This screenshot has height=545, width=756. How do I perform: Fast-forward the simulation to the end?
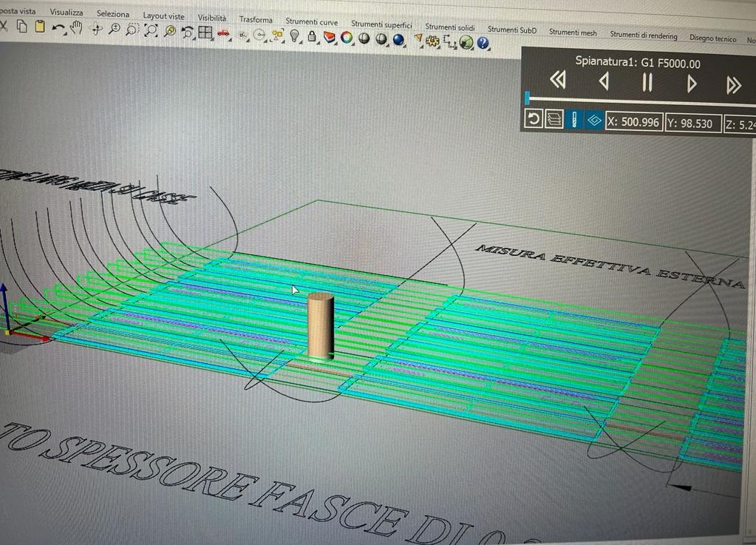point(734,86)
